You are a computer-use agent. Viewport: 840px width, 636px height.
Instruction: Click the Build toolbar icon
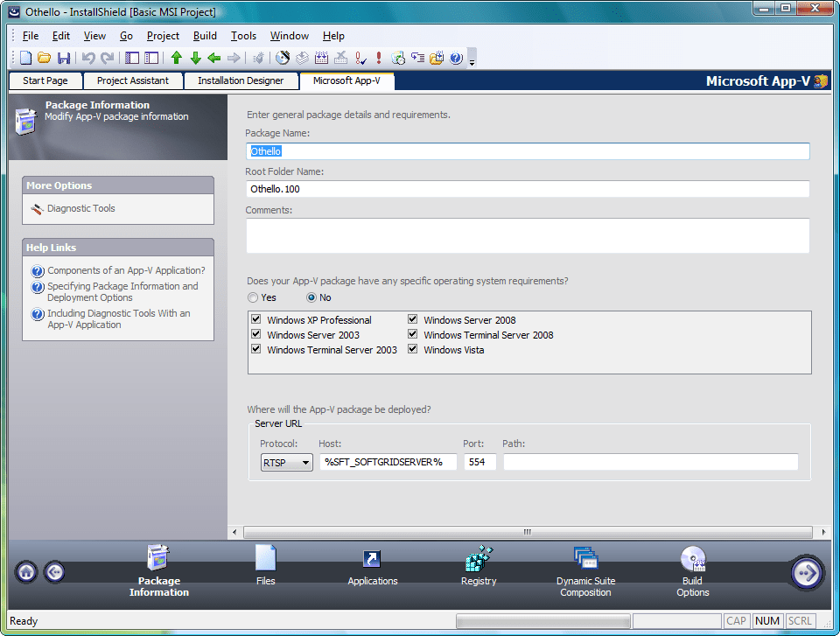click(302, 58)
